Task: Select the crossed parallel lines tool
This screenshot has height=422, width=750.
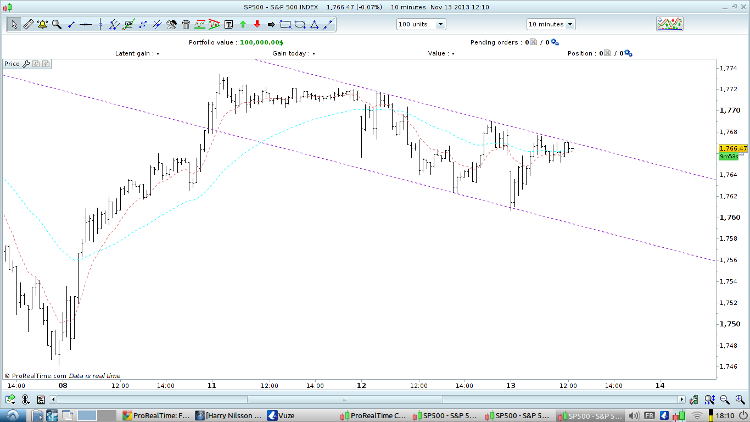Action: [157, 24]
